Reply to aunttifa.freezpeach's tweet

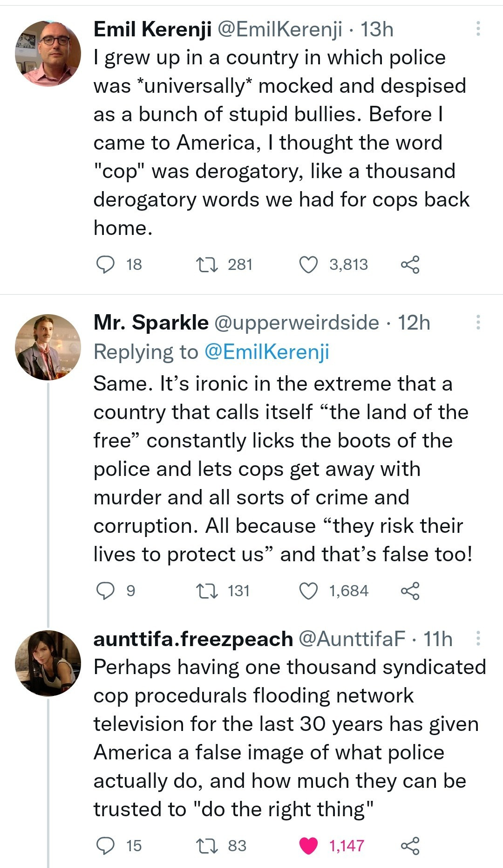click(105, 846)
